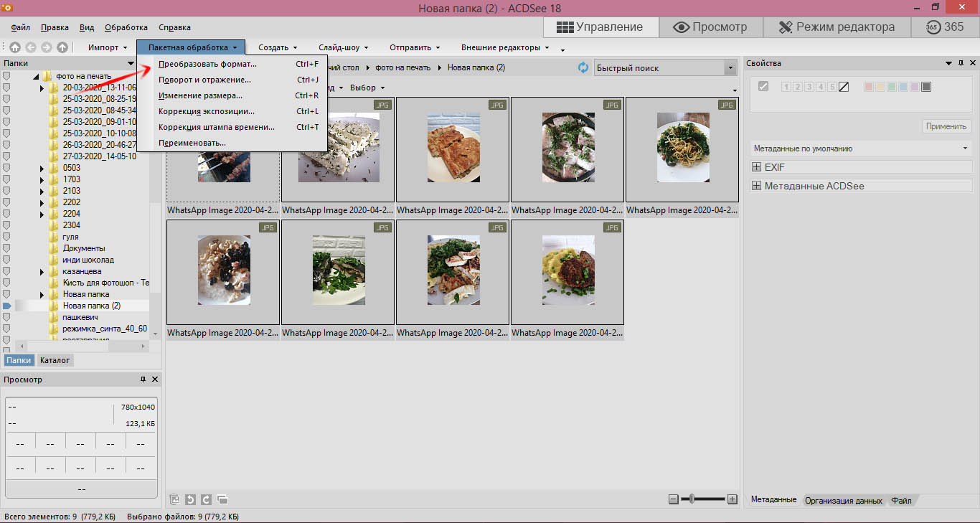Open the Отправить dropdown
The width and height of the screenshot is (980, 523).
pyautogui.click(x=415, y=47)
